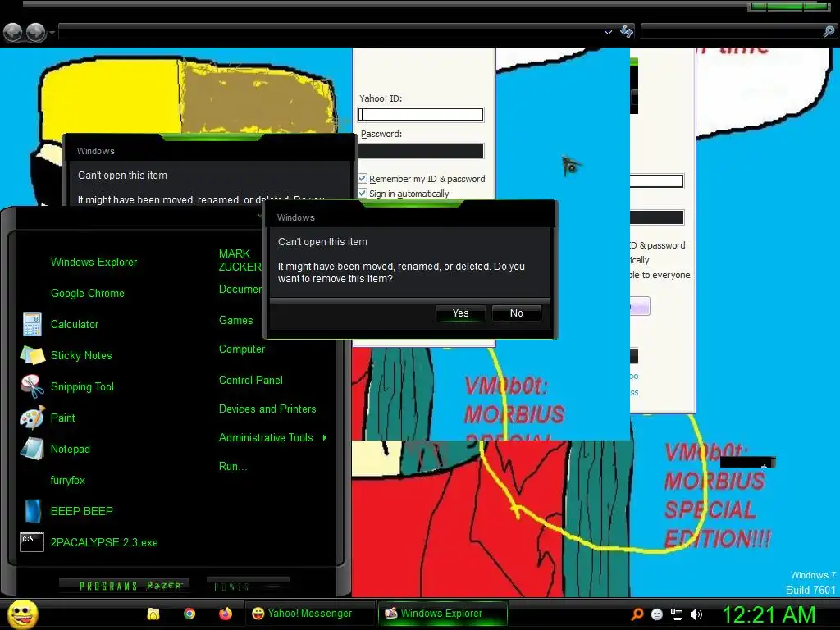Toggle Sign in automatically checkbox
The height and width of the screenshot is (630, 840).
click(x=363, y=193)
